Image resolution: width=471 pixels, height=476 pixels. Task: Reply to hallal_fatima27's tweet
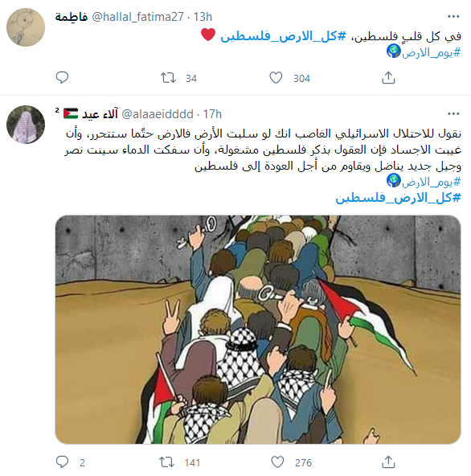[62, 78]
